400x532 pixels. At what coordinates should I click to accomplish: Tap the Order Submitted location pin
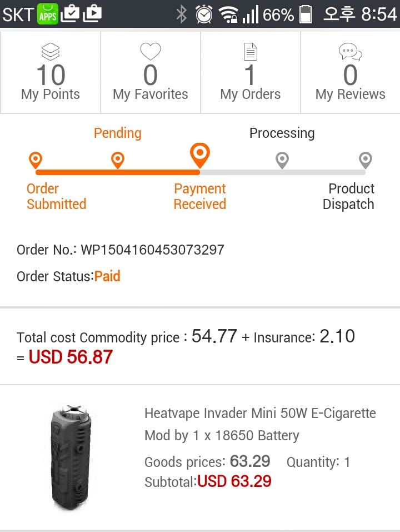(x=35, y=161)
